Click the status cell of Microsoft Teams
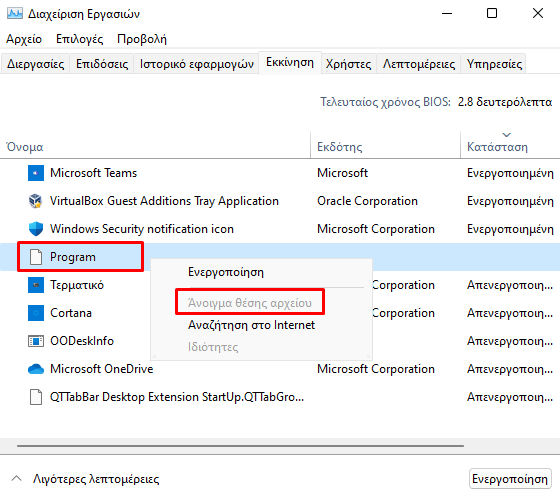The image size is (560, 500). [x=510, y=173]
